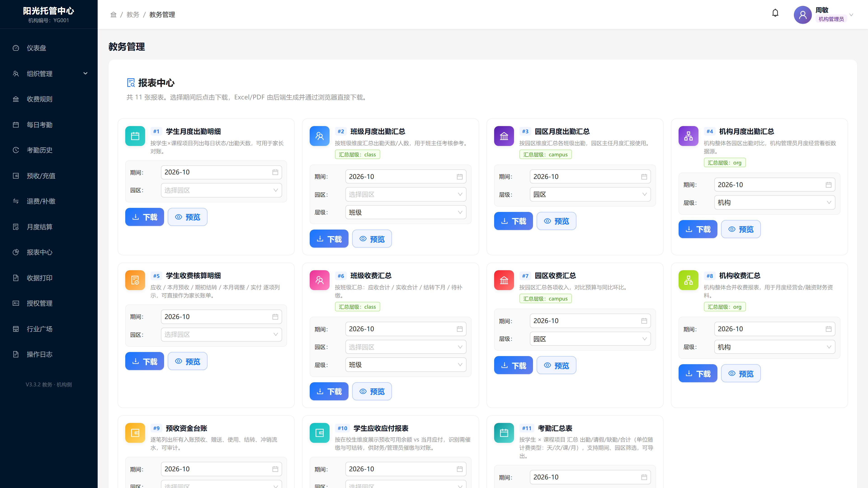Open the 周敏 user account dropdown

[824, 15]
